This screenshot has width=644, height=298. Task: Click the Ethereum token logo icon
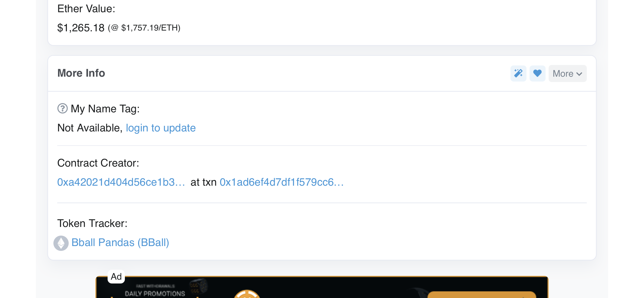(61, 243)
